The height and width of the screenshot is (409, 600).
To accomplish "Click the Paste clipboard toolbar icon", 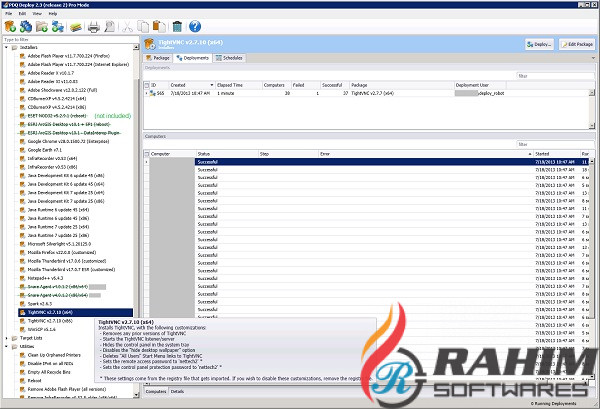I will 159,26.
